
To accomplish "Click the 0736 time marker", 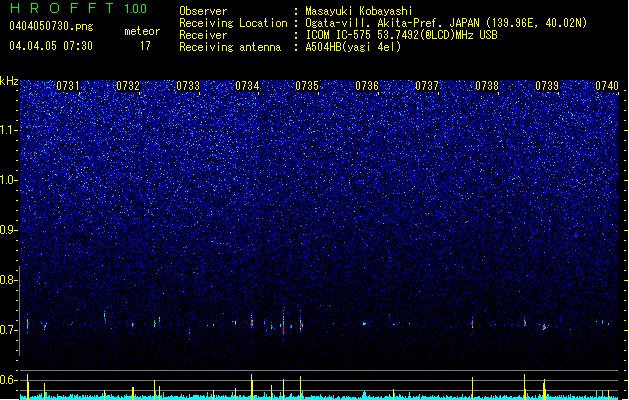I will [x=367, y=86].
